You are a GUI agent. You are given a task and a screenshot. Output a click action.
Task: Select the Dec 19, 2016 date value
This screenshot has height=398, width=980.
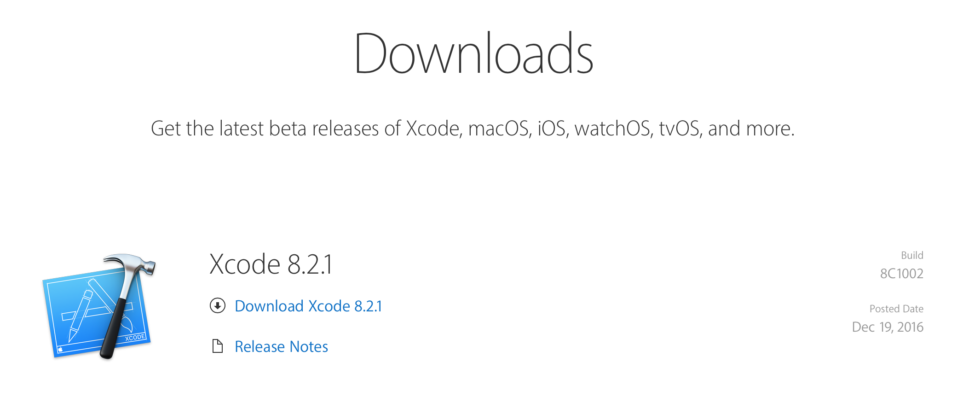pyautogui.click(x=888, y=327)
